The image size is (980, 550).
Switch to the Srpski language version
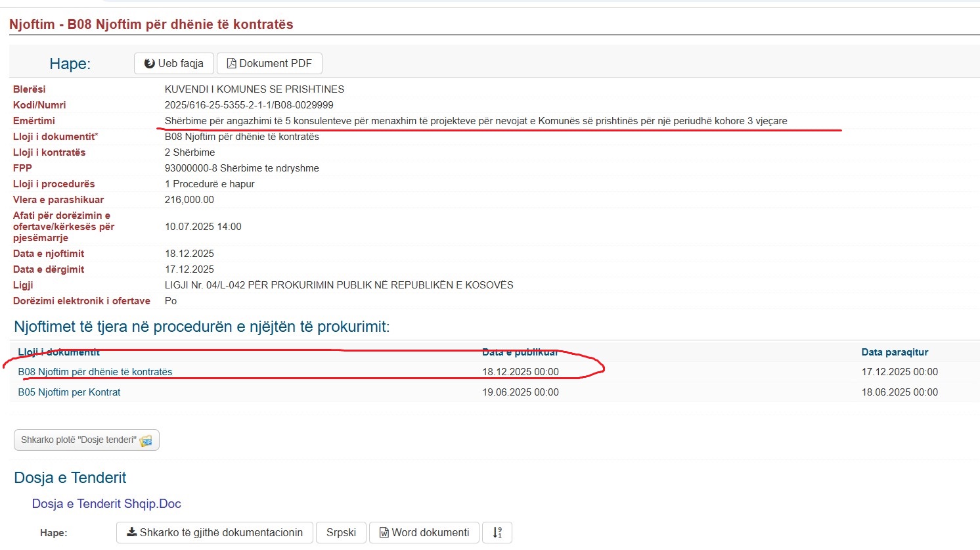pos(341,532)
